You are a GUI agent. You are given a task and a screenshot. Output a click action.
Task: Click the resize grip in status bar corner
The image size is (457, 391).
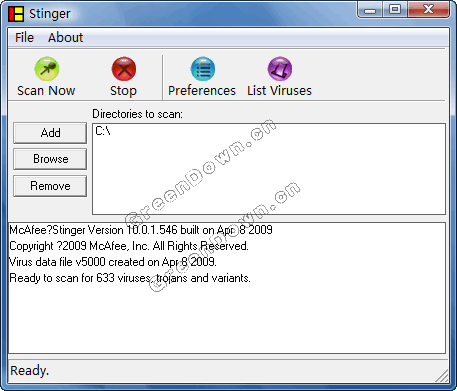pyautogui.click(x=442, y=375)
